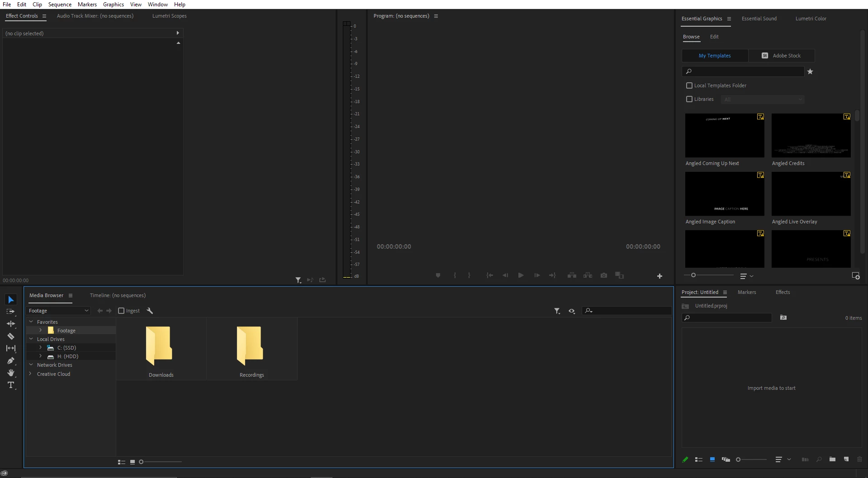The image size is (868, 478).
Task: Toggle the project writable green pencil icon
Action: point(685,459)
